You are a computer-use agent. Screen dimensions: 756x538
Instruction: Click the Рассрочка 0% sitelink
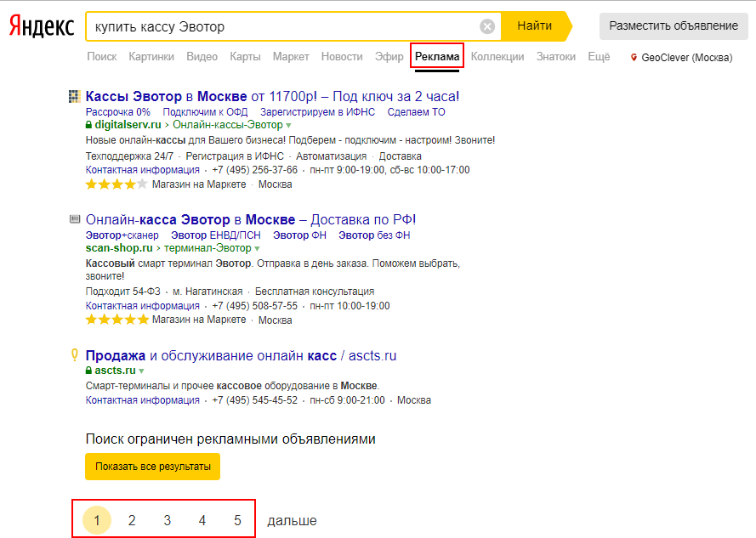point(118,112)
